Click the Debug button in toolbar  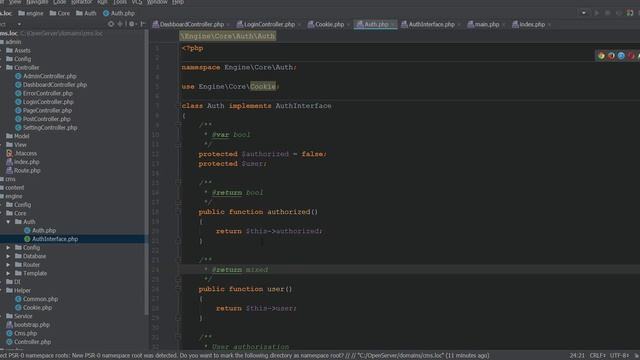tap(608, 13)
